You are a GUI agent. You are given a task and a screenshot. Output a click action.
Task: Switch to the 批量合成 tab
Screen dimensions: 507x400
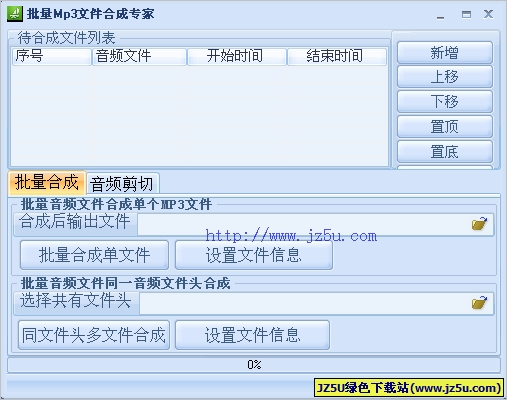[47, 182]
